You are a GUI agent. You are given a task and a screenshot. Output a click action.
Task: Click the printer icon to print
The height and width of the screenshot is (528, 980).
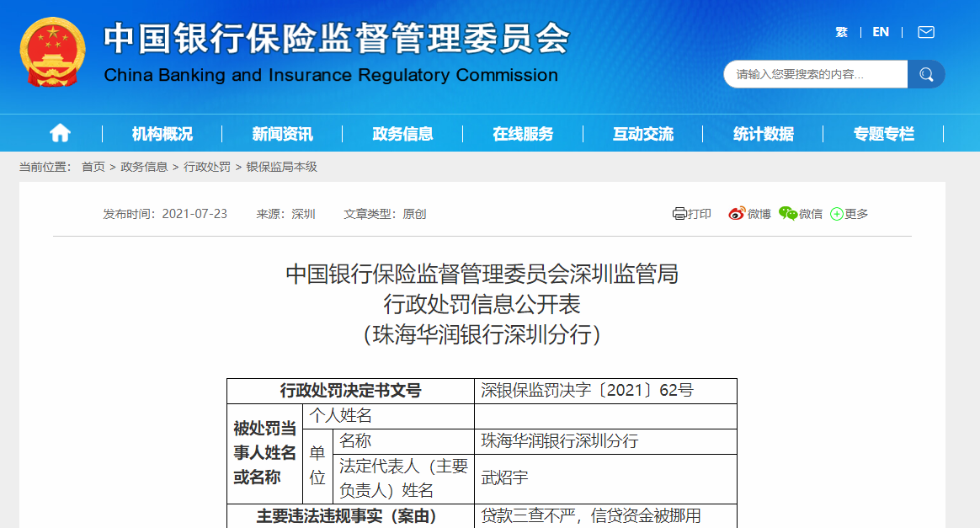pyautogui.click(x=679, y=214)
